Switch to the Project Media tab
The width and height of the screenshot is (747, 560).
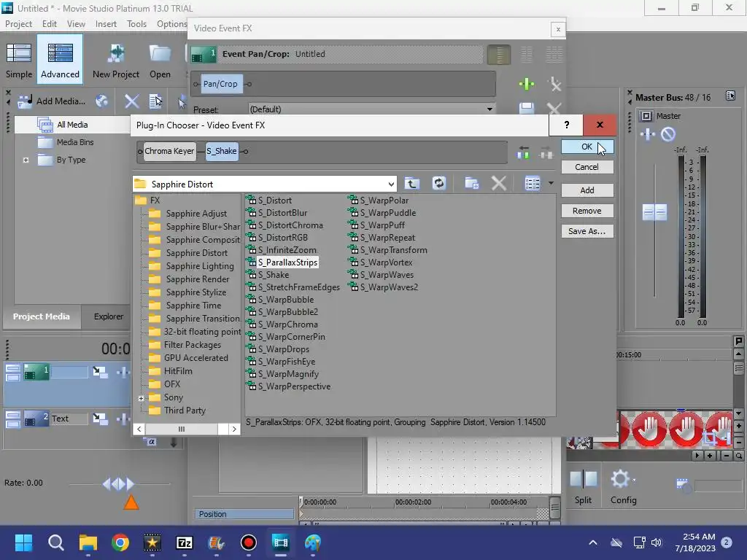point(42,316)
